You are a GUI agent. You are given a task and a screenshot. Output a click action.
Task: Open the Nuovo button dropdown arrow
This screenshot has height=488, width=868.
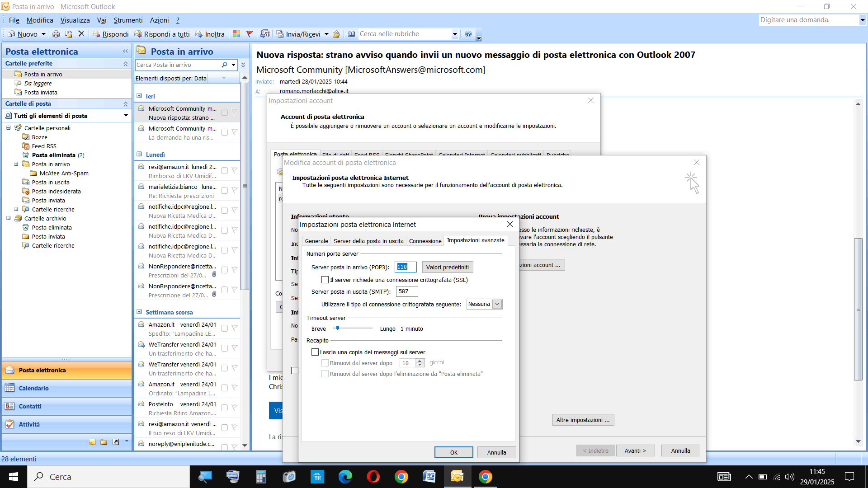tap(43, 34)
